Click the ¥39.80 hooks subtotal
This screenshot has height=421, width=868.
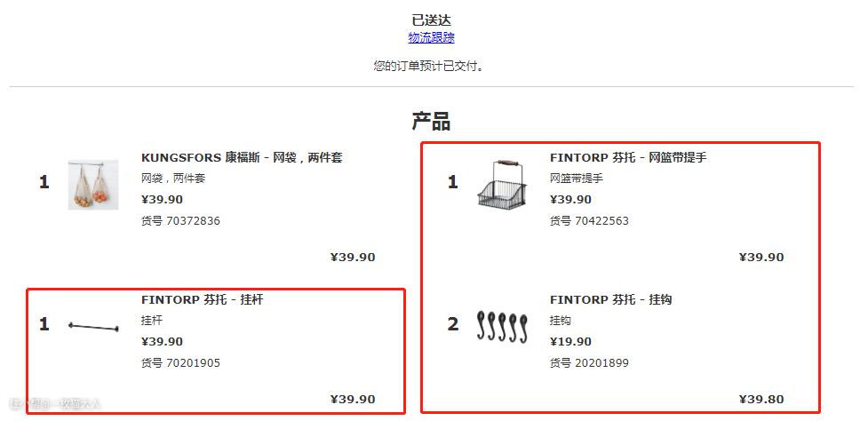click(760, 400)
